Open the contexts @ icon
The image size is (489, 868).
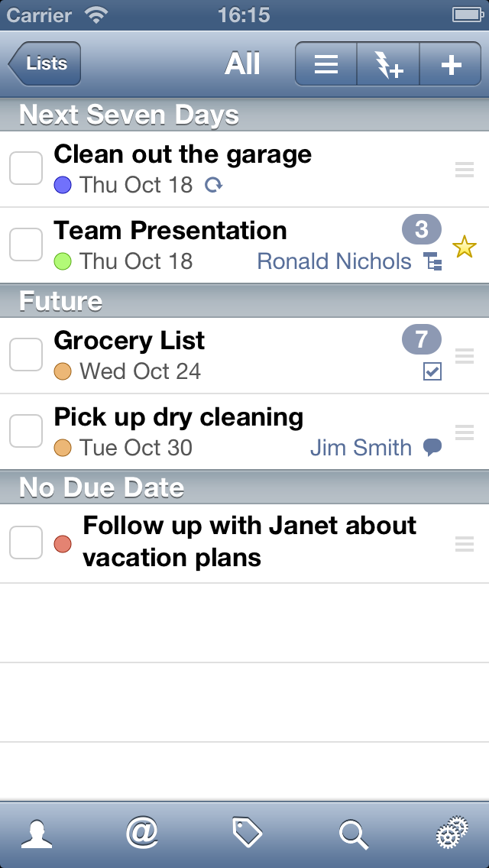pyautogui.click(x=142, y=833)
